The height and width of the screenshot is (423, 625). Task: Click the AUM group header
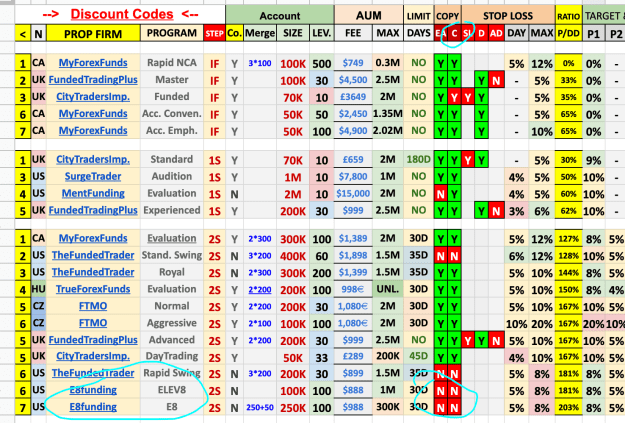coord(369,16)
